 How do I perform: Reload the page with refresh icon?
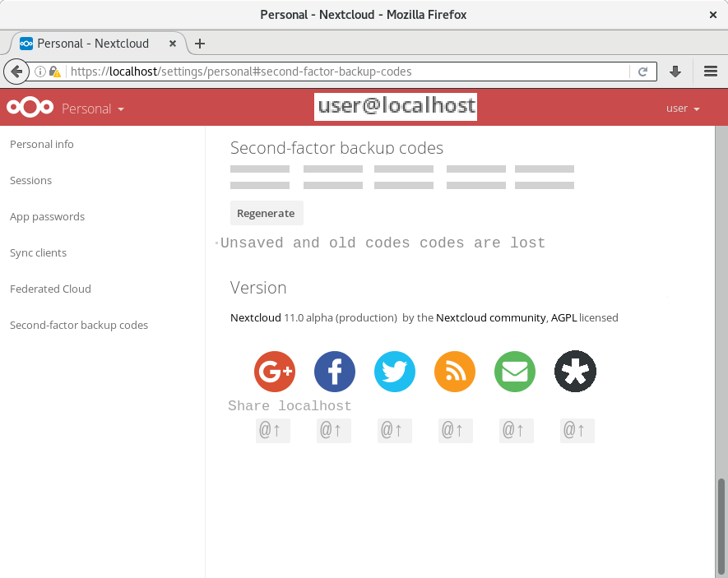click(x=642, y=72)
